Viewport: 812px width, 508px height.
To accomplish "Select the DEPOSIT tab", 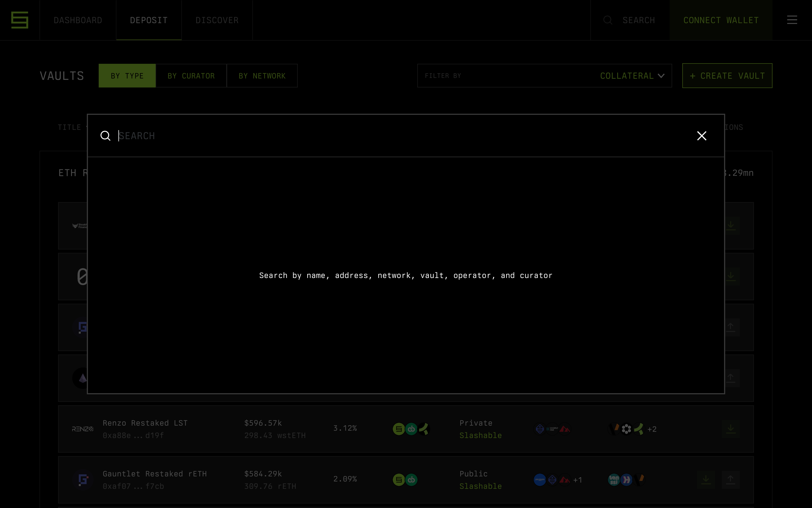I will click(149, 20).
